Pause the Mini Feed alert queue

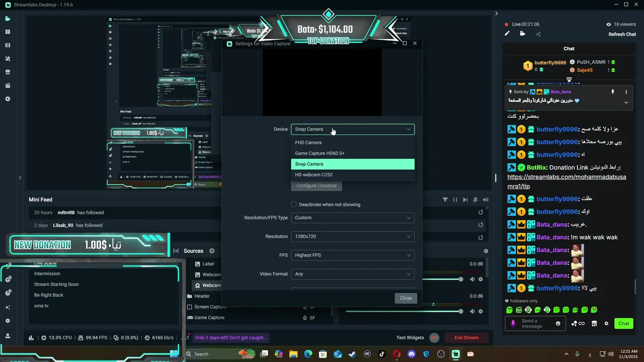click(455, 200)
